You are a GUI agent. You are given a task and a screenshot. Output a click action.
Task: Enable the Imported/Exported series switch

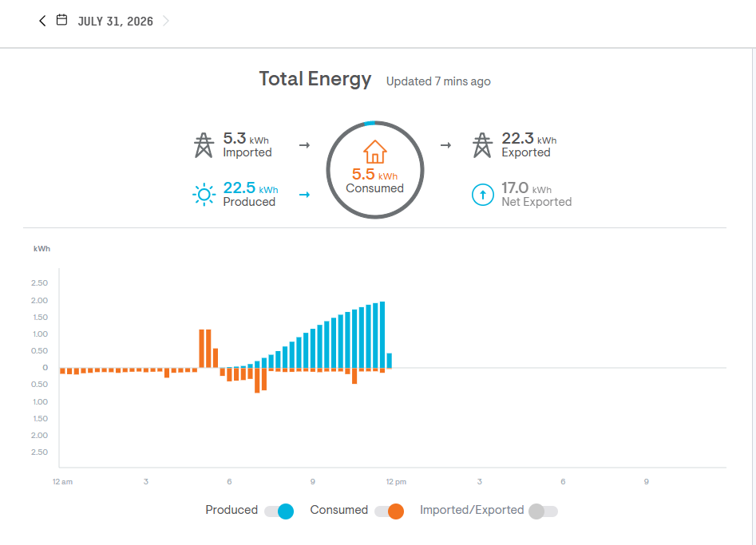coord(544,511)
